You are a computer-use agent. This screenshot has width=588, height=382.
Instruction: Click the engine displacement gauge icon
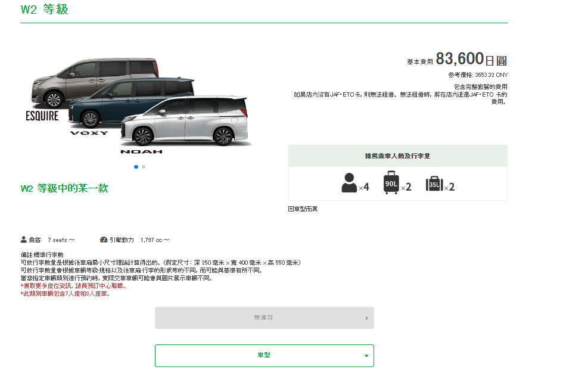[104, 240]
